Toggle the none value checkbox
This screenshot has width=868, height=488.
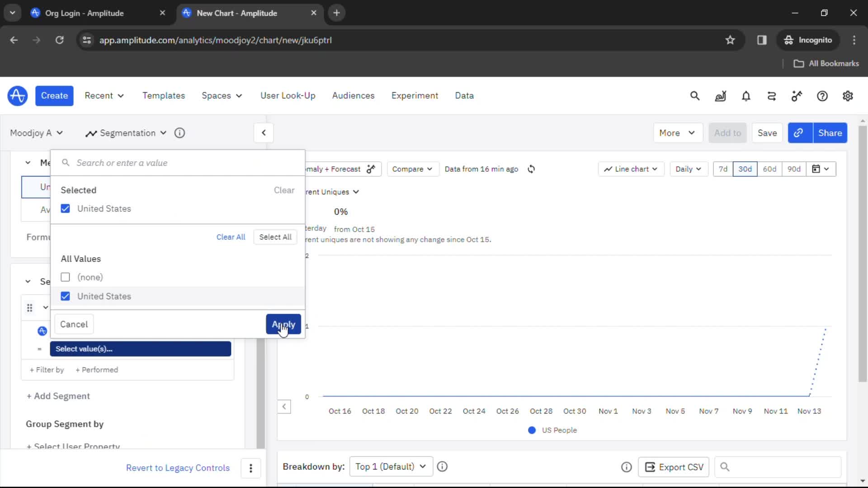coord(66,277)
